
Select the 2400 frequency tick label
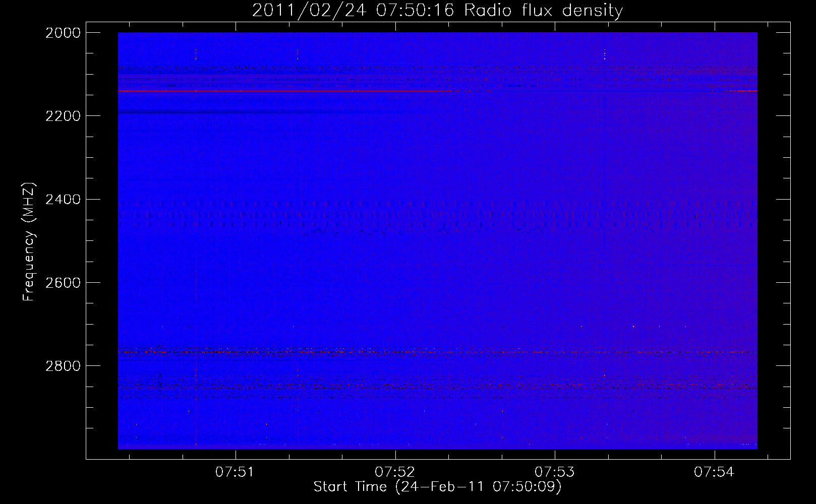click(63, 200)
